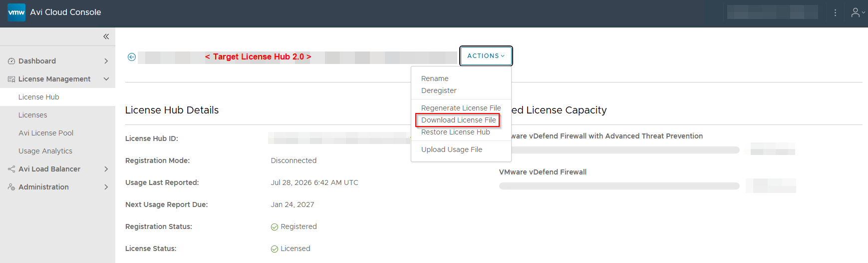868x263 pixels.
Task: Click the Disconnected registration mode value
Action: (x=293, y=160)
